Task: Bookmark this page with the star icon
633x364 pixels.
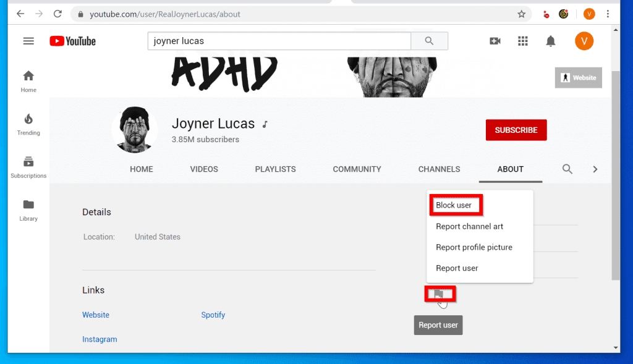Action: [522, 14]
